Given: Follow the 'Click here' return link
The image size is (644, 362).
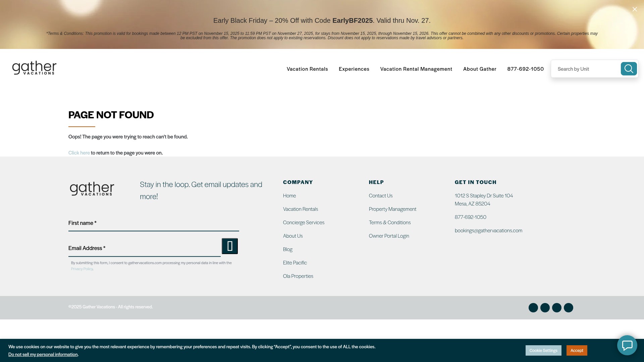Looking at the screenshot, I should point(79,153).
